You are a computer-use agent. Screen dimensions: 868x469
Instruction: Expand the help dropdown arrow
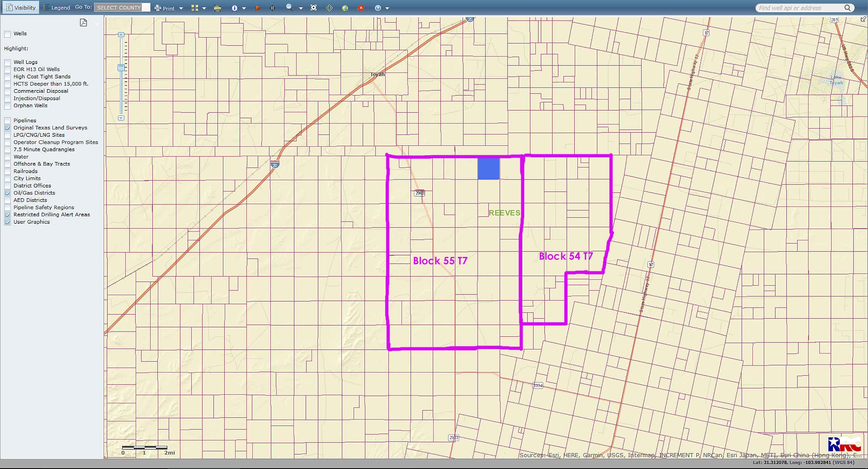[x=387, y=8]
